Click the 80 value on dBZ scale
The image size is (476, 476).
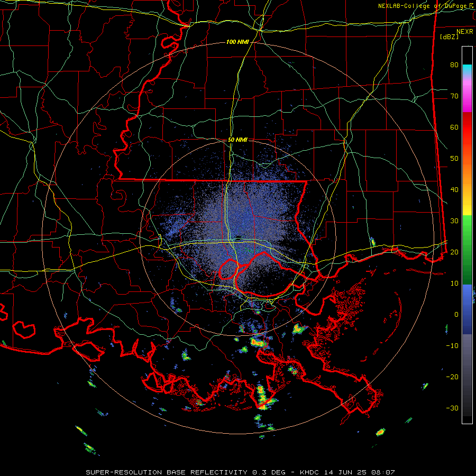pyautogui.click(x=454, y=65)
